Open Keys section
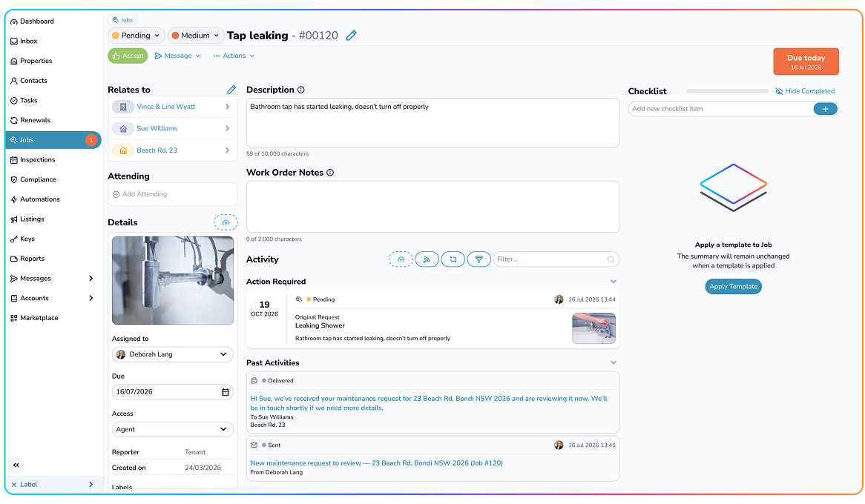865x504 pixels. pyautogui.click(x=22, y=239)
